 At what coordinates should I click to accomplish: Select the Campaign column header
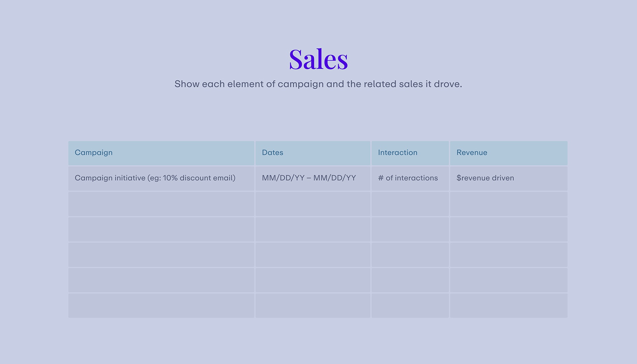[161, 153]
